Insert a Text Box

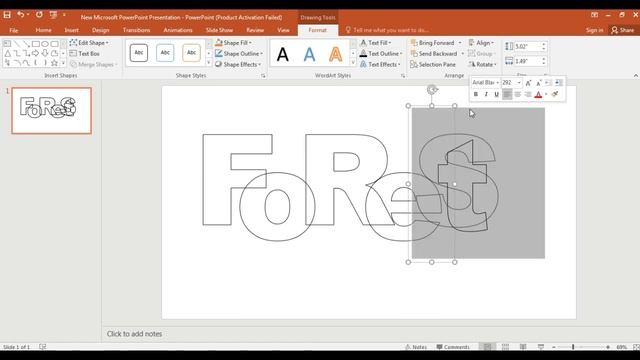(x=84, y=53)
